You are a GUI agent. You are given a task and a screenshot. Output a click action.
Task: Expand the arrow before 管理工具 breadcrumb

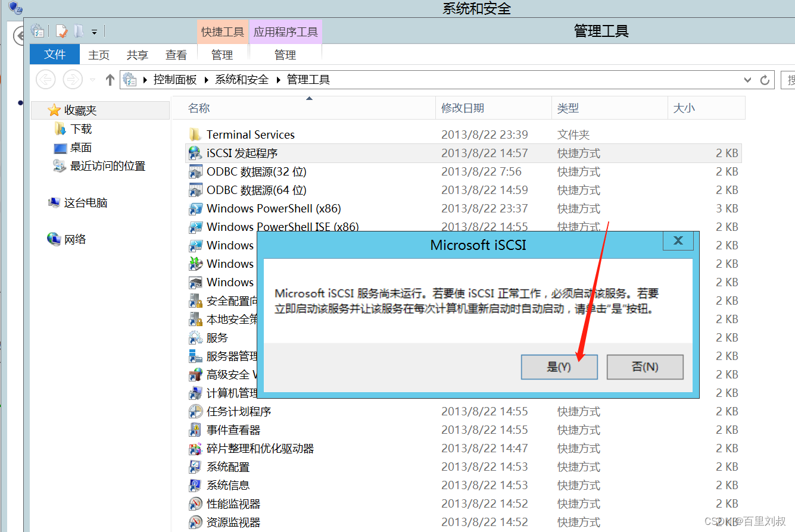point(278,80)
